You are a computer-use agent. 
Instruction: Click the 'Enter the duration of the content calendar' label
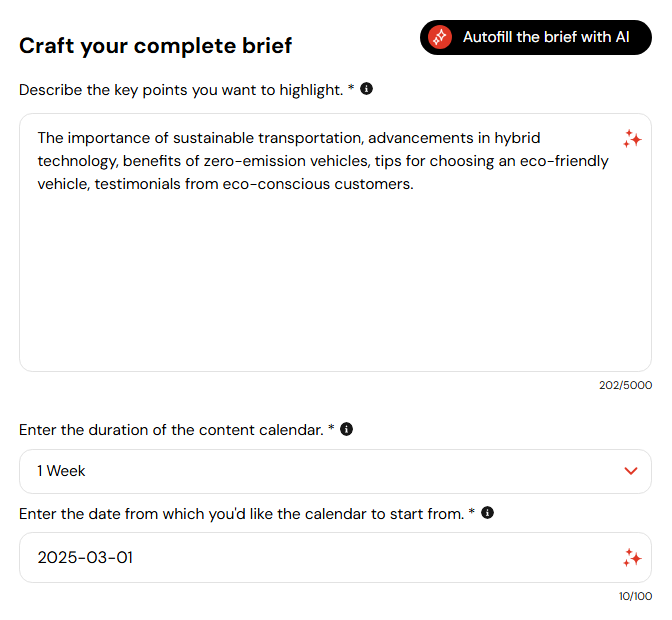(177, 430)
